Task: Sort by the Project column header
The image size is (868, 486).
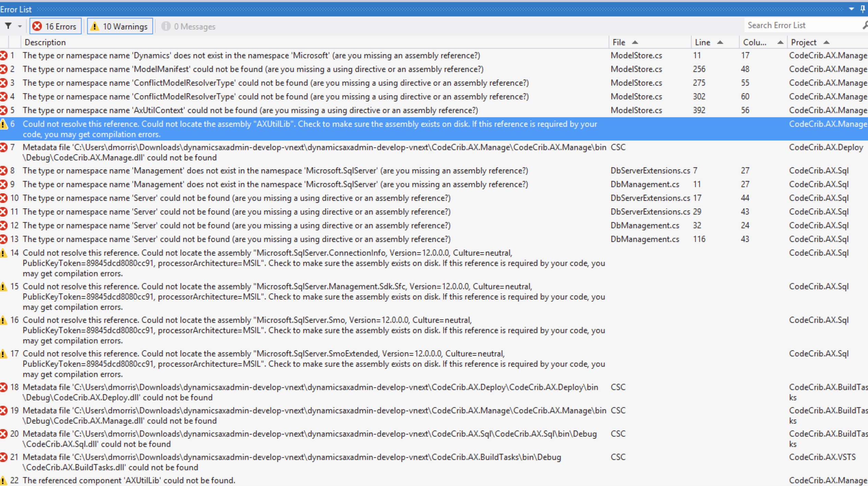Action: coord(804,42)
